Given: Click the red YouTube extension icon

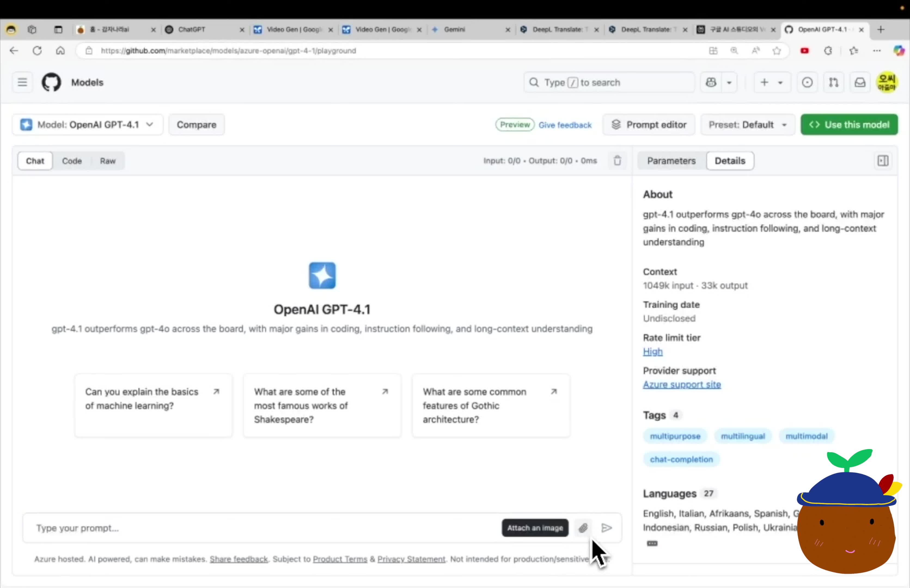Looking at the screenshot, I should tap(805, 51).
